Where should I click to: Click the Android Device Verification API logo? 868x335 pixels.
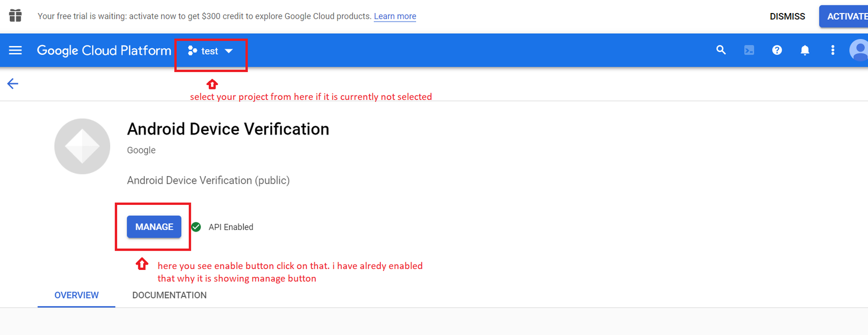(82, 146)
